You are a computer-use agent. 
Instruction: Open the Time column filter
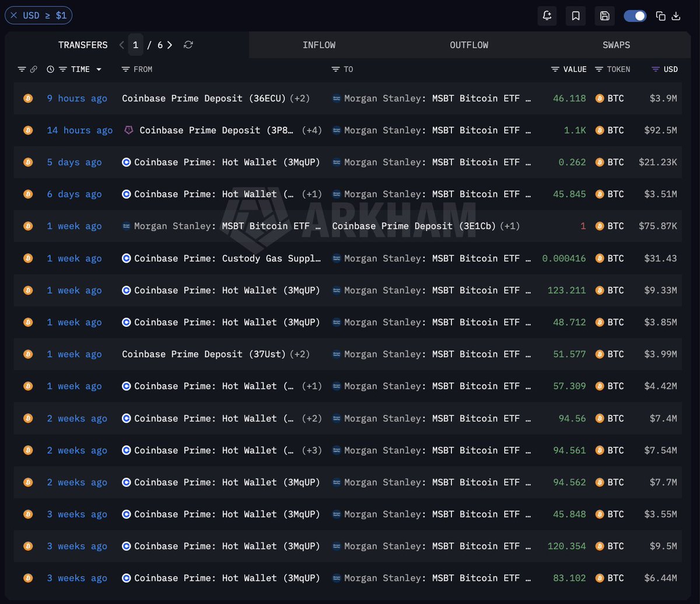click(63, 69)
